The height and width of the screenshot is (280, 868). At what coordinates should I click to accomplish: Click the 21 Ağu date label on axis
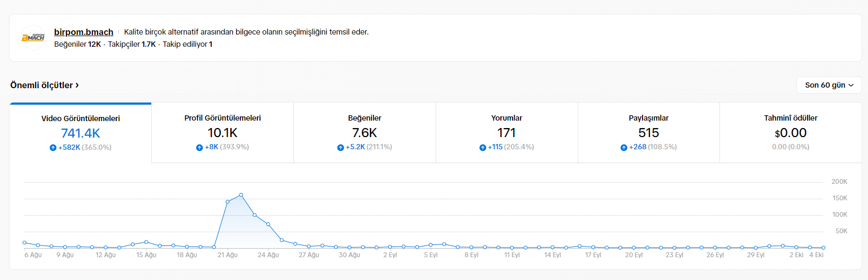(x=228, y=255)
